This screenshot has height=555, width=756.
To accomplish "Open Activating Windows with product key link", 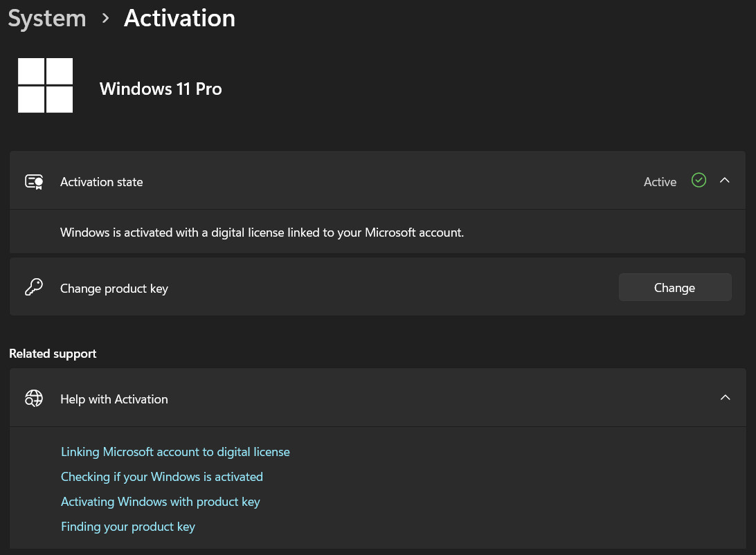I will (160, 502).
